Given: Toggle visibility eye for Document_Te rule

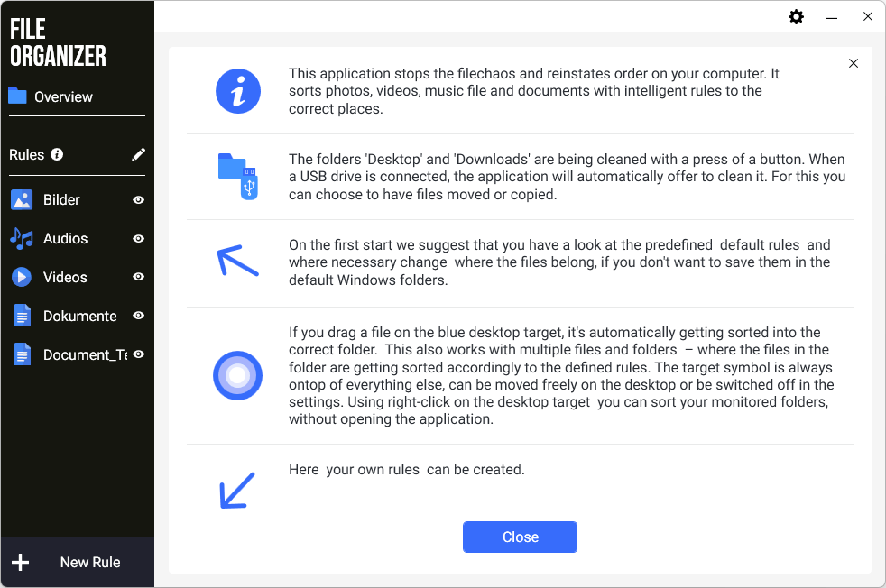Looking at the screenshot, I should click(x=138, y=355).
